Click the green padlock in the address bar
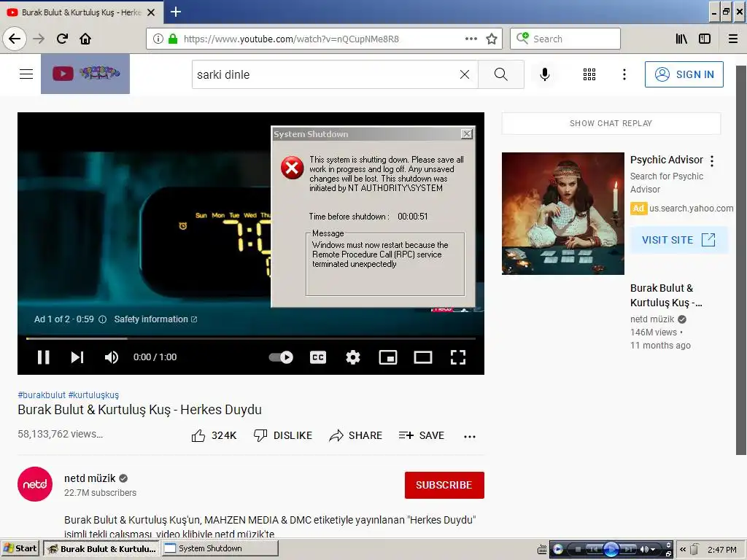 173,39
